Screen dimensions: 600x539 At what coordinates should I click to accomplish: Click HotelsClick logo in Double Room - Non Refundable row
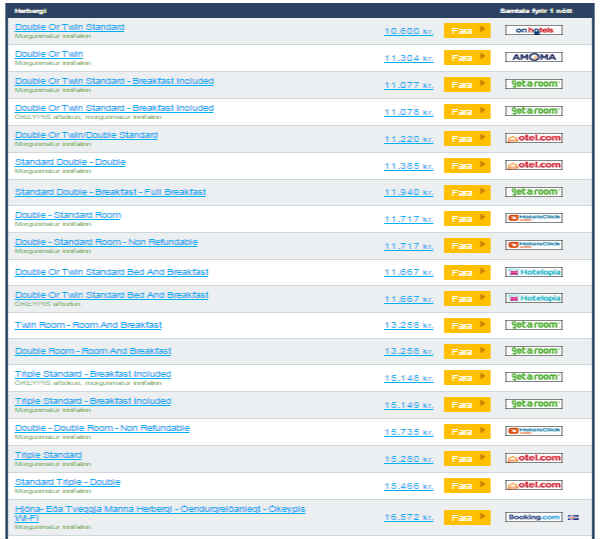(x=534, y=431)
